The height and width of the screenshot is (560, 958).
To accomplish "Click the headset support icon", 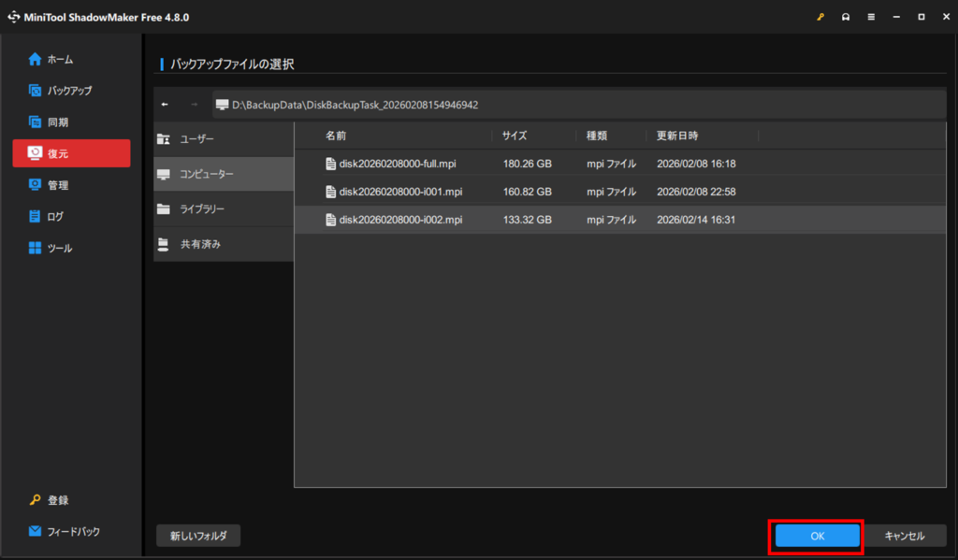I will point(846,17).
